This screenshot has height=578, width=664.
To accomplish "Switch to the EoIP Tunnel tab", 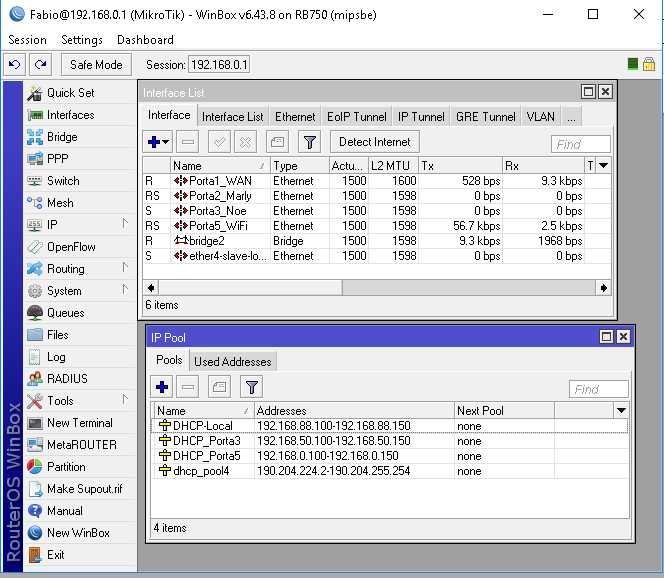I will coord(357,117).
